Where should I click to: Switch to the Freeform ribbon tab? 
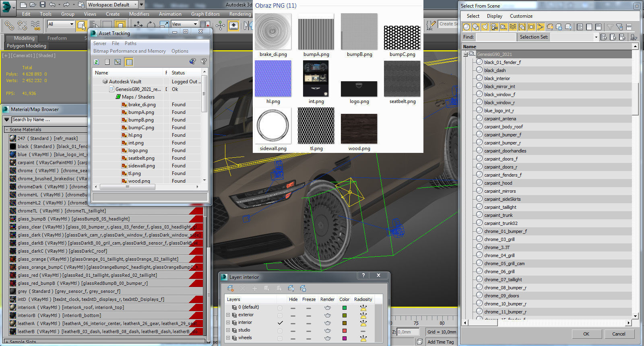pyautogui.click(x=57, y=38)
